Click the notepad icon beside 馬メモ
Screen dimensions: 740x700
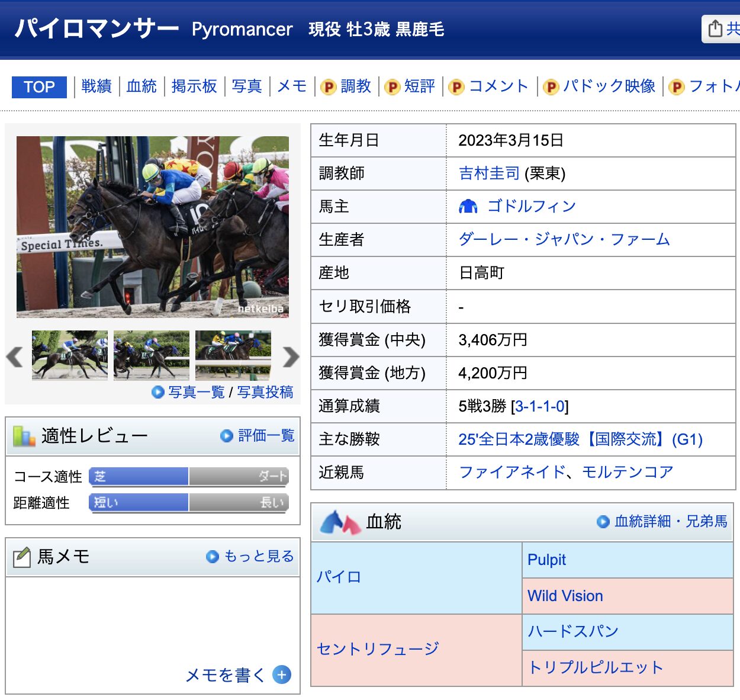tap(22, 557)
